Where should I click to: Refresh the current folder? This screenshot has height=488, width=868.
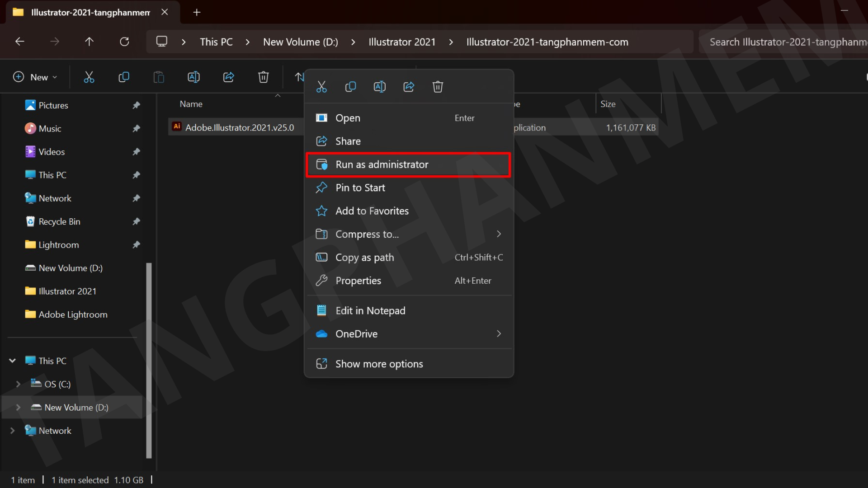(x=124, y=42)
